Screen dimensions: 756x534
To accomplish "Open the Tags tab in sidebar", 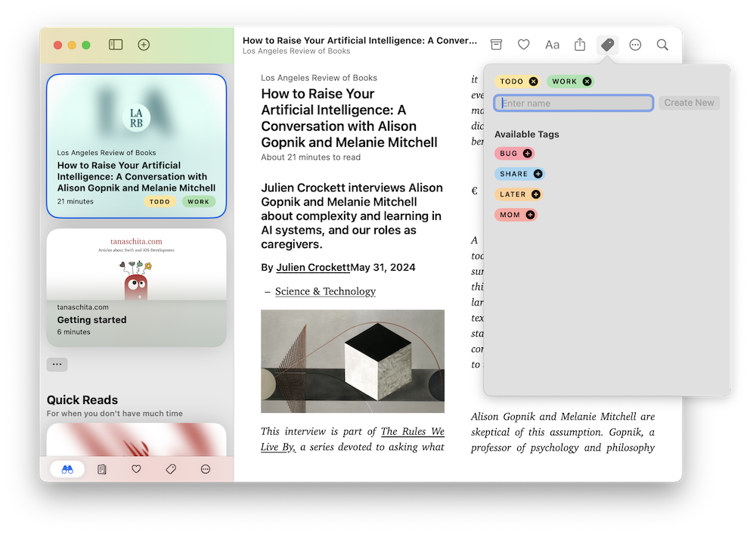I will tap(171, 469).
